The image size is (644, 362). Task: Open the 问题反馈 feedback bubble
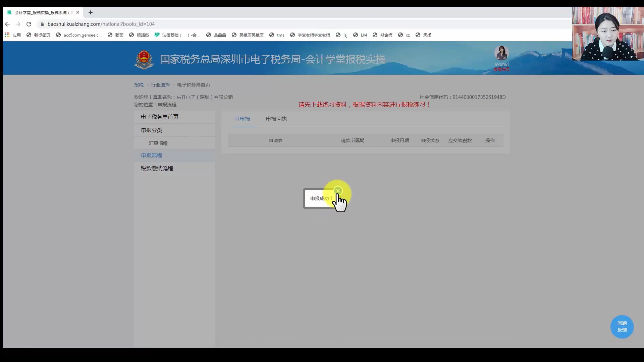click(x=622, y=326)
